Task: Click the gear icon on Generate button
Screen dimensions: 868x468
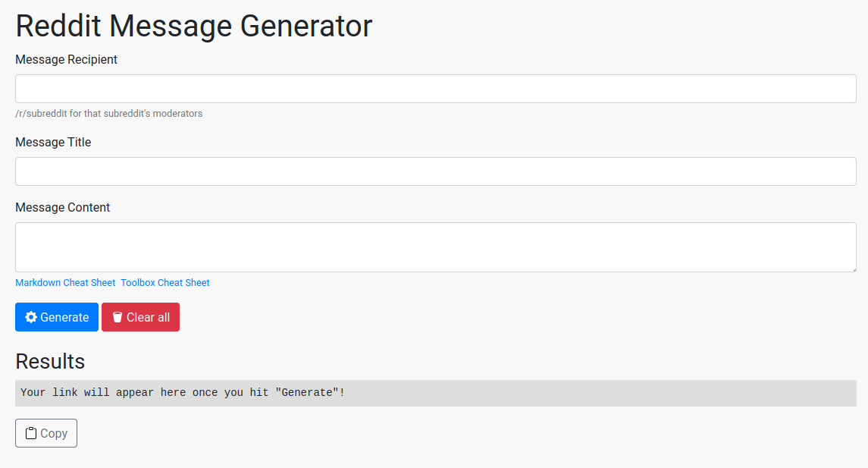Action: coord(31,317)
